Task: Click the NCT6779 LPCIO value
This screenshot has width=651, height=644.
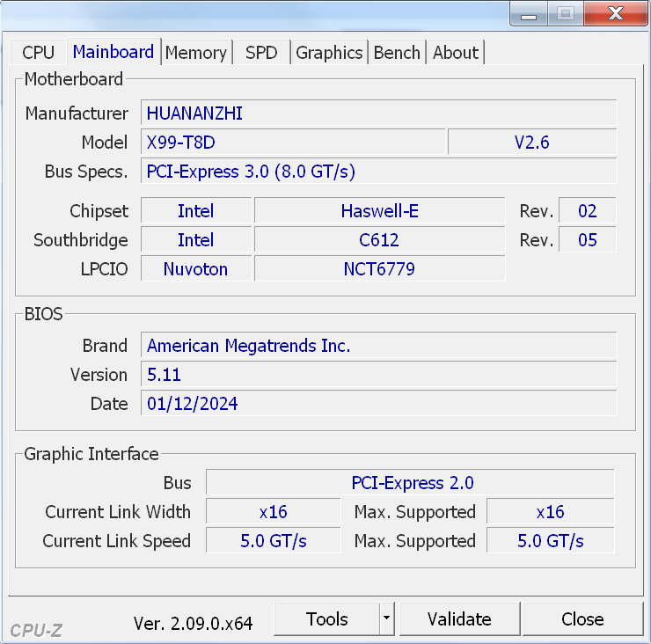Action: click(x=379, y=269)
